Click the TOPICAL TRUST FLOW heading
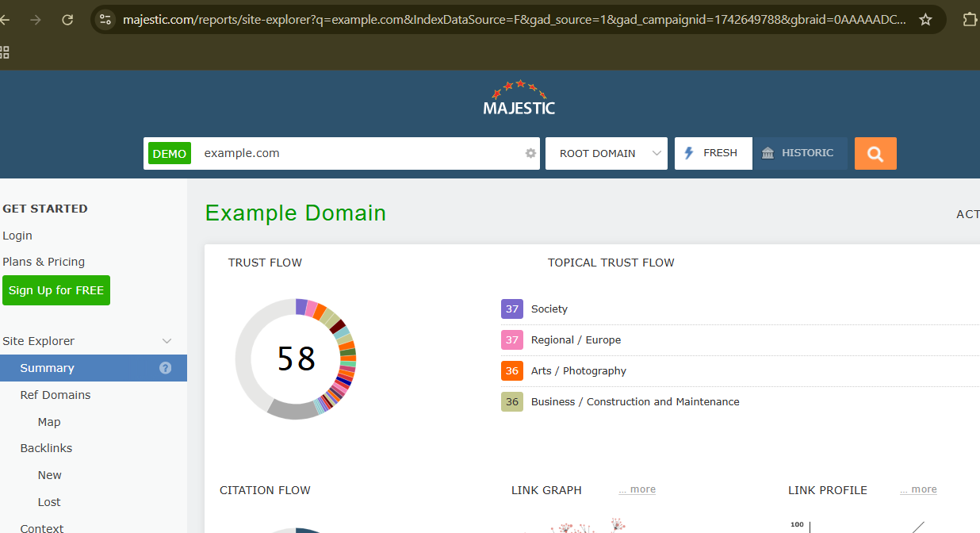Screen dimensions: 980x533 (x=611, y=263)
